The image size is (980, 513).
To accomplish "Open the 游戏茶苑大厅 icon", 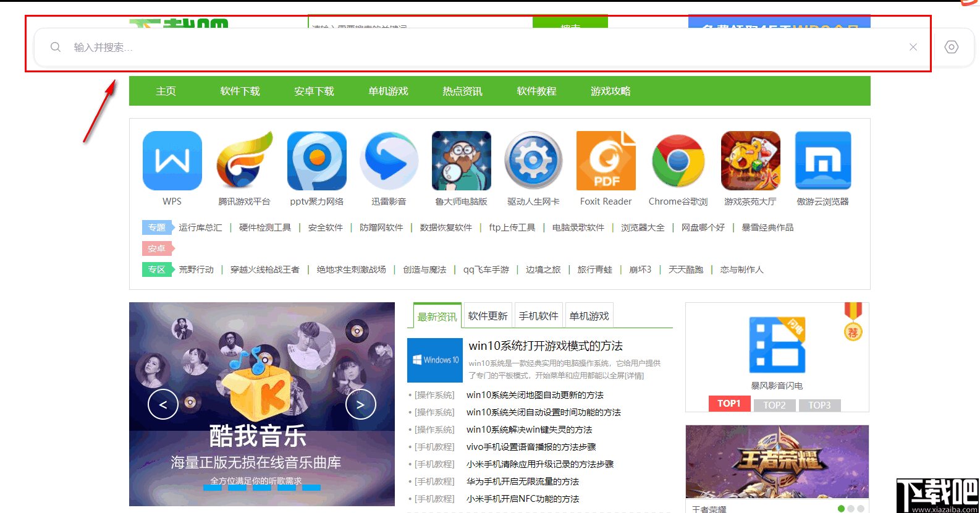I will 751,161.
